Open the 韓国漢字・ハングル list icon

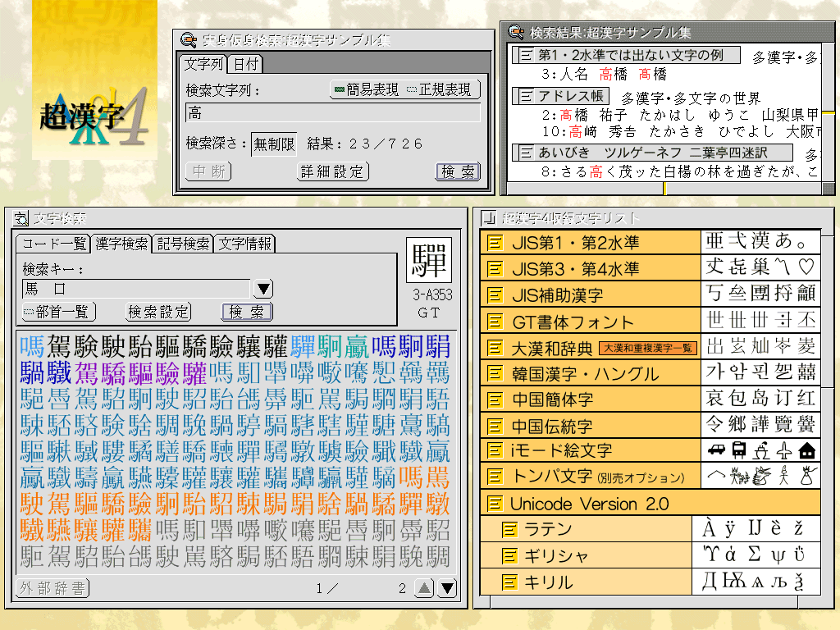coord(494,374)
